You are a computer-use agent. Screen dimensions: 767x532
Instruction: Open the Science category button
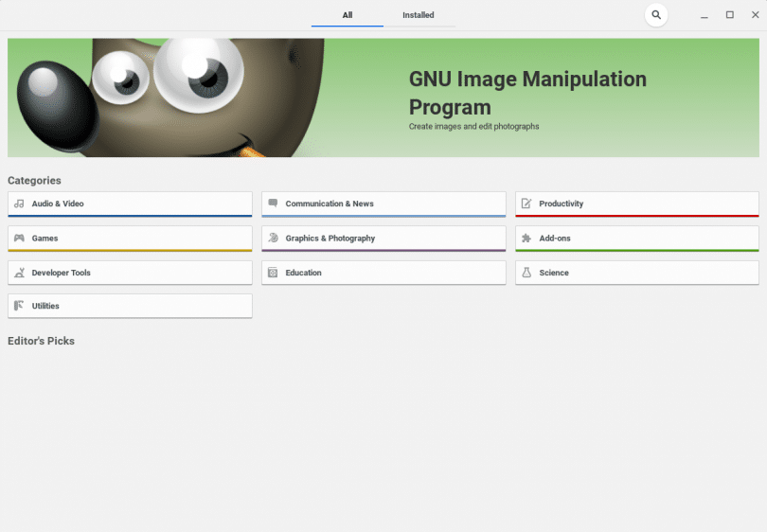pyautogui.click(x=636, y=273)
